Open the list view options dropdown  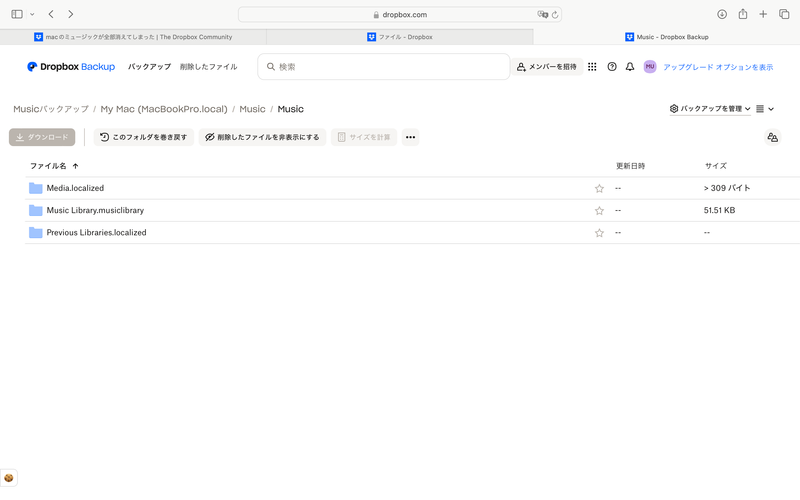tap(765, 109)
